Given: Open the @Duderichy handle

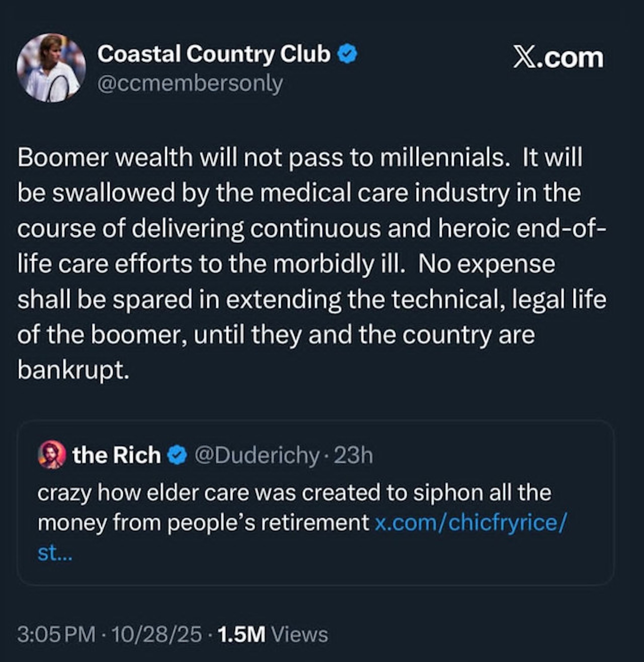Looking at the screenshot, I should point(257,455).
